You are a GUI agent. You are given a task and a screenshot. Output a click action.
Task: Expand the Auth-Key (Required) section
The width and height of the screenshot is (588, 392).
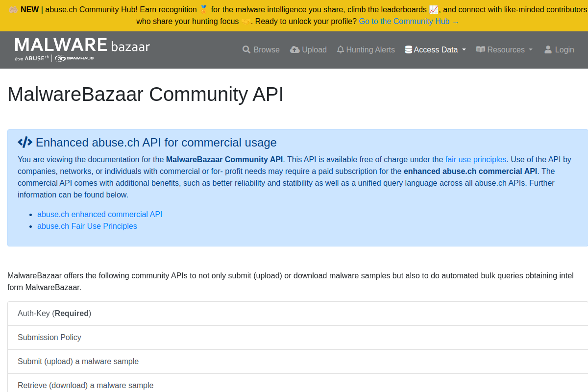click(298, 314)
